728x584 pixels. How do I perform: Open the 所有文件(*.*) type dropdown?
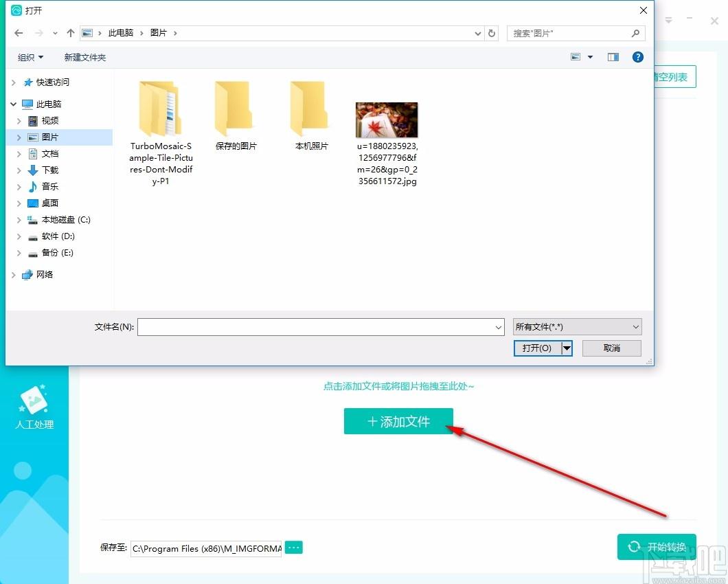point(577,327)
